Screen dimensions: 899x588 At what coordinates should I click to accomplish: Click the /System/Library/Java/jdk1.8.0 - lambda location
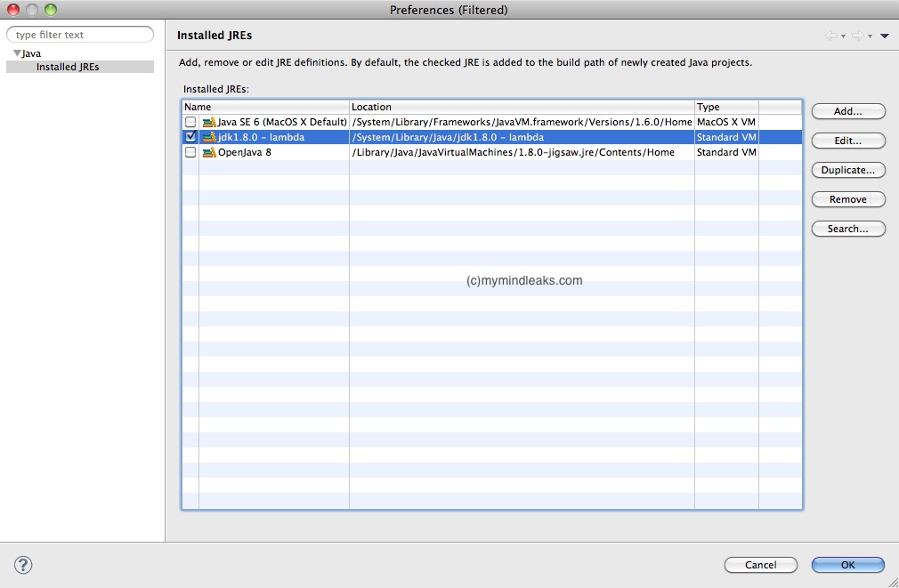(x=448, y=137)
